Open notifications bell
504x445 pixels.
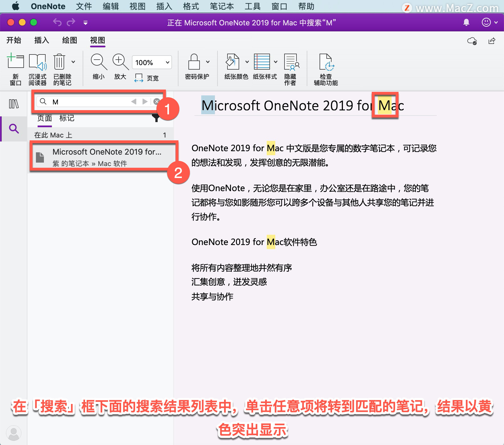(466, 22)
